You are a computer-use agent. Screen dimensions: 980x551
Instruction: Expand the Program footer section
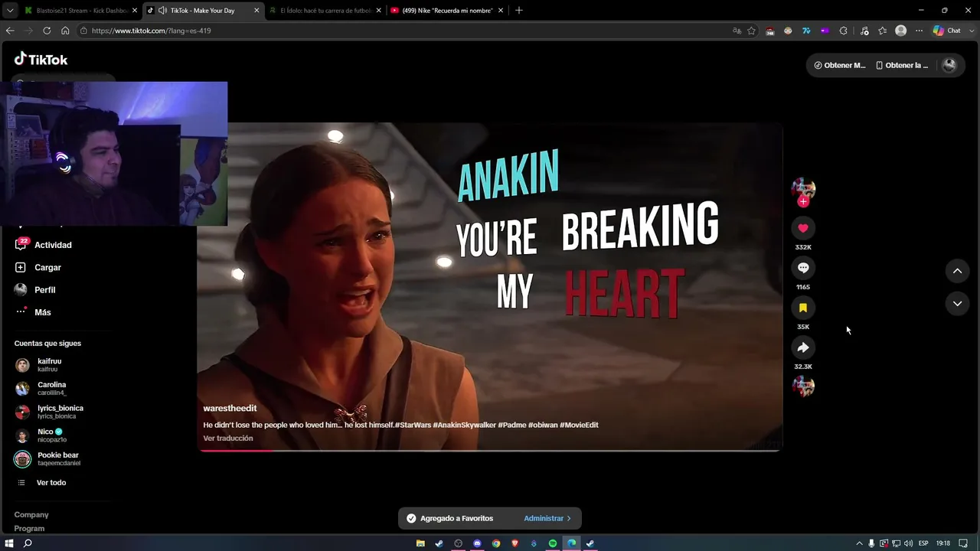[x=29, y=529]
